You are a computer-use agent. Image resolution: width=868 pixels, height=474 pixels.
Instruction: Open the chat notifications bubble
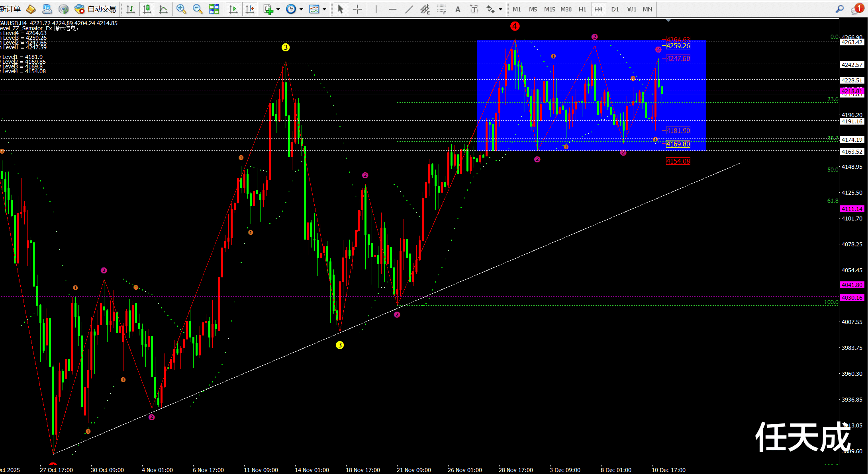point(856,9)
